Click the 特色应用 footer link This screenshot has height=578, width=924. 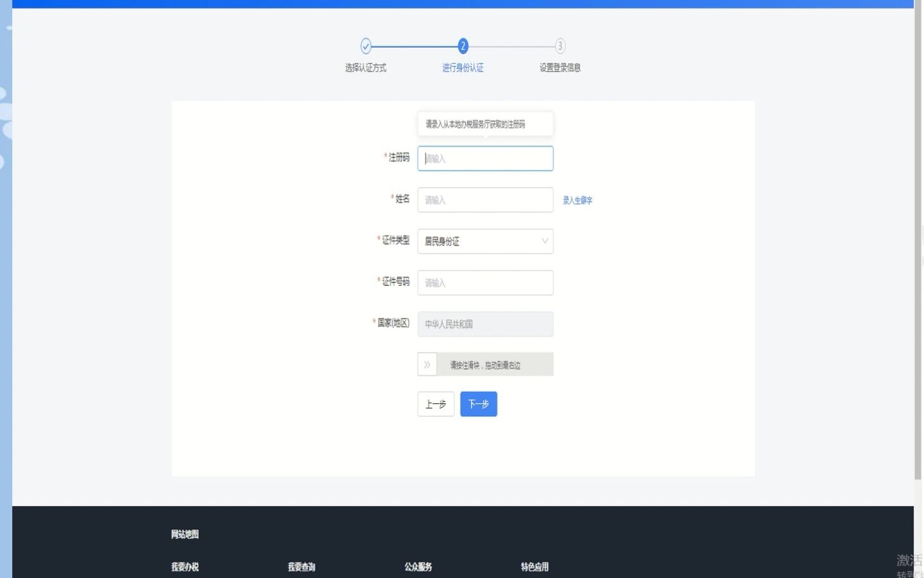point(535,567)
